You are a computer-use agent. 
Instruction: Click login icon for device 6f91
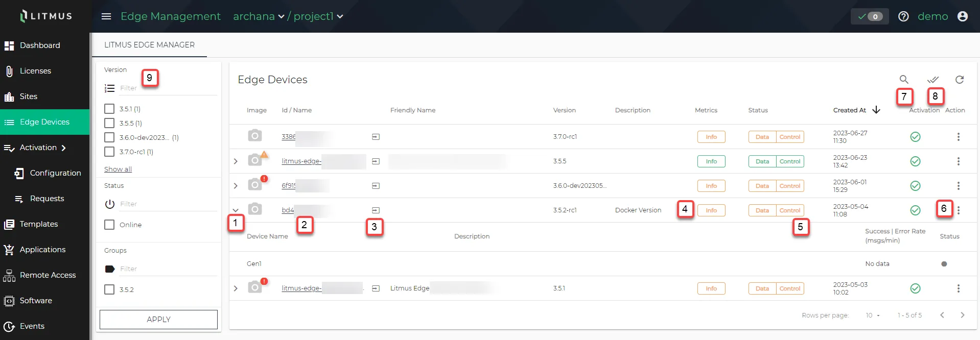(x=376, y=186)
